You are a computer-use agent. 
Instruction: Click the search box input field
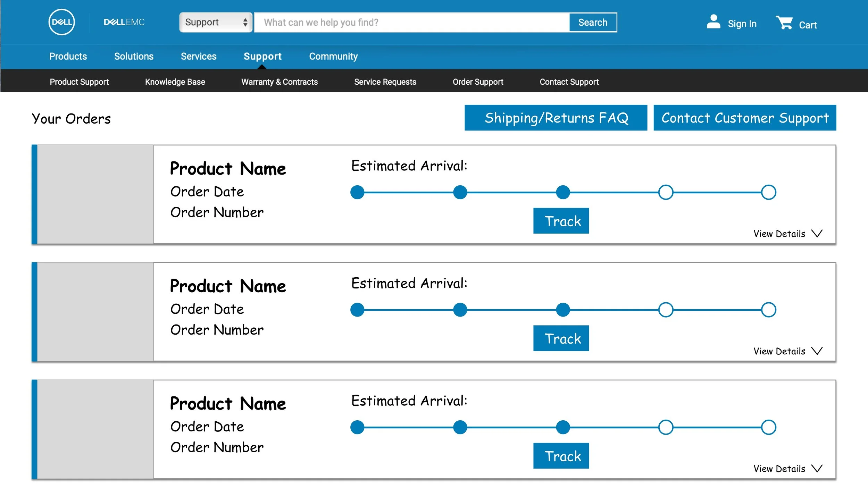[411, 23]
